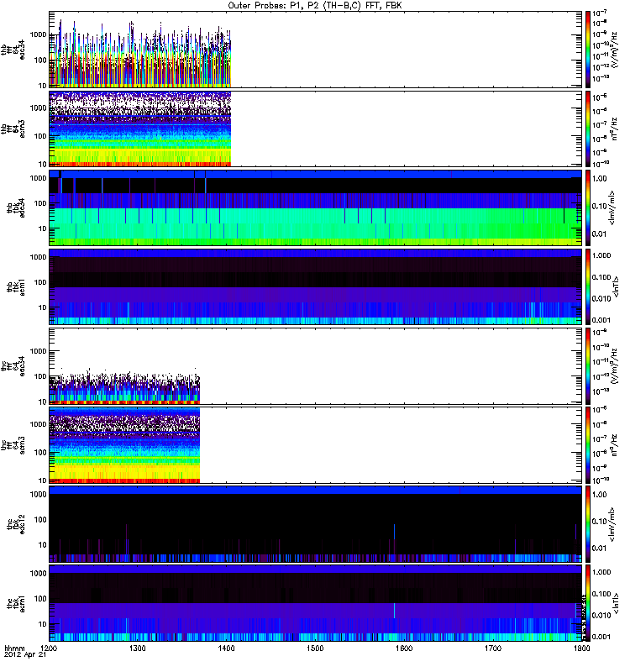630x672 pixels.
Task: Select the thc fff 64 scm3 axis label
Action: (13, 445)
